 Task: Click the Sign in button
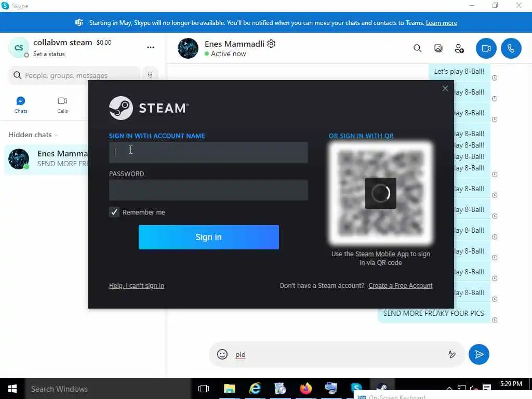point(209,237)
